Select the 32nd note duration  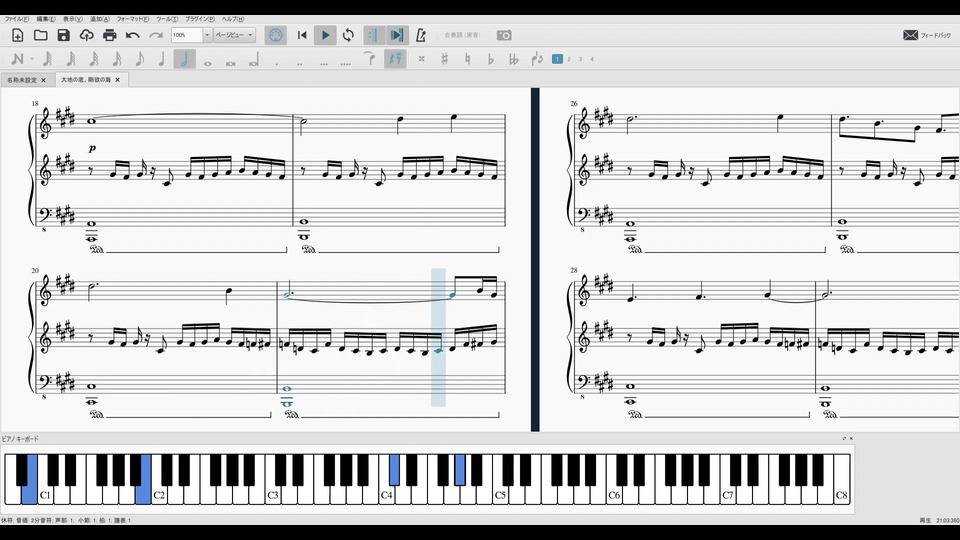(94, 59)
